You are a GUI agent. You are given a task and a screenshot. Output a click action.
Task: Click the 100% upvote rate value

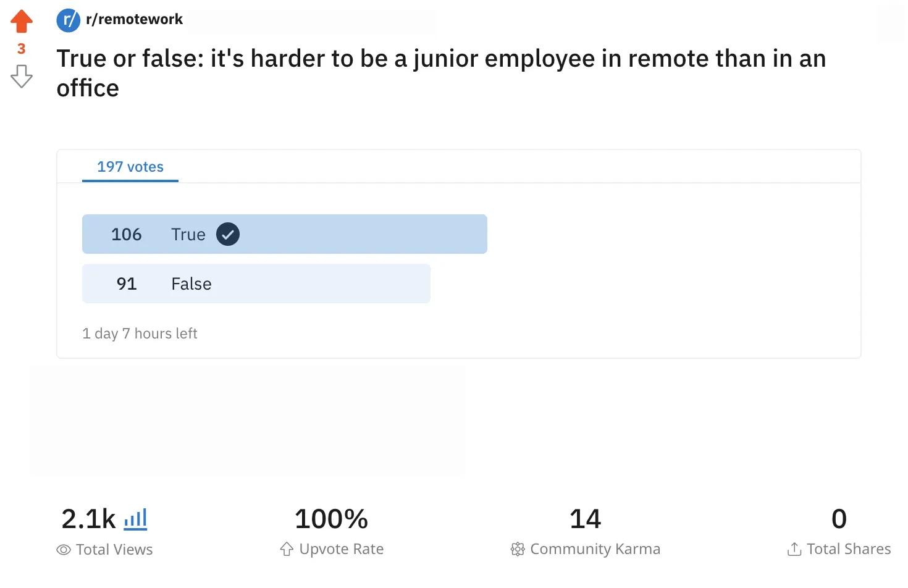pyautogui.click(x=331, y=519)
